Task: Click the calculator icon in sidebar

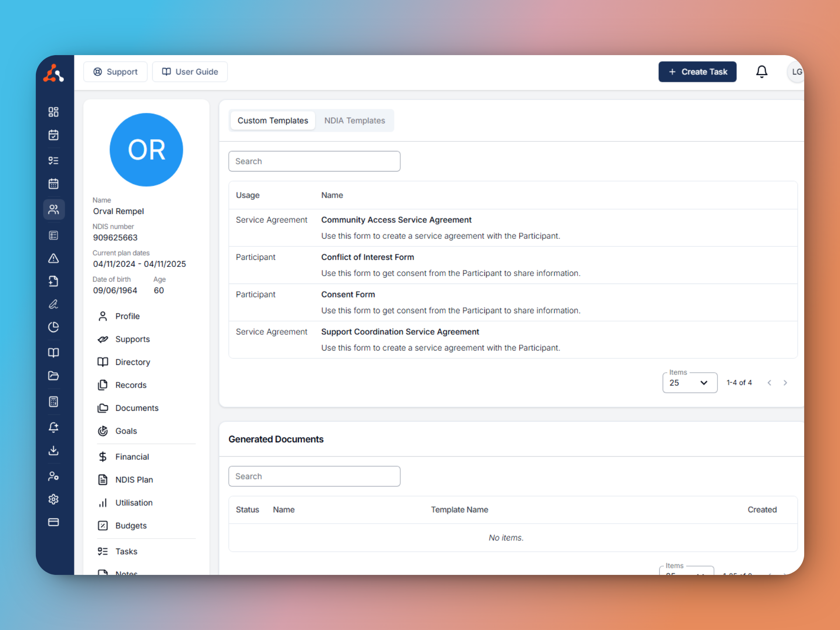Action: click(x=53, y=402)
